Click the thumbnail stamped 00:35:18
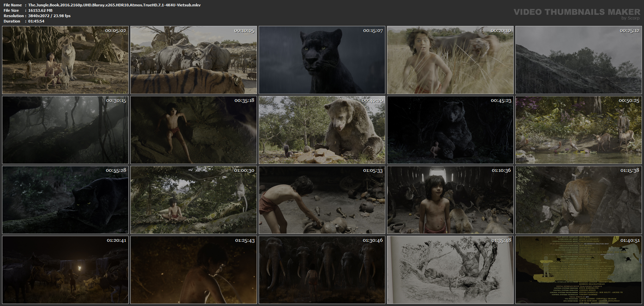Viewport: 644px width, 306px height. point(194,130)
